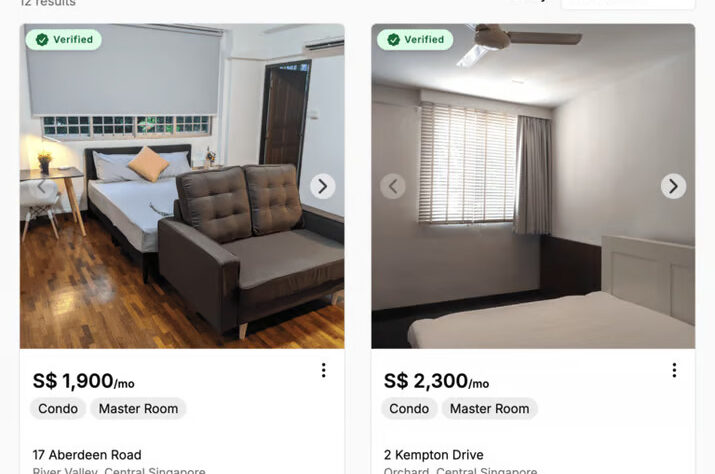This screenshot has height=474, width=715.
Task: Open the 17 Aberdeen Road address link
Action: [x=87, y=455]
